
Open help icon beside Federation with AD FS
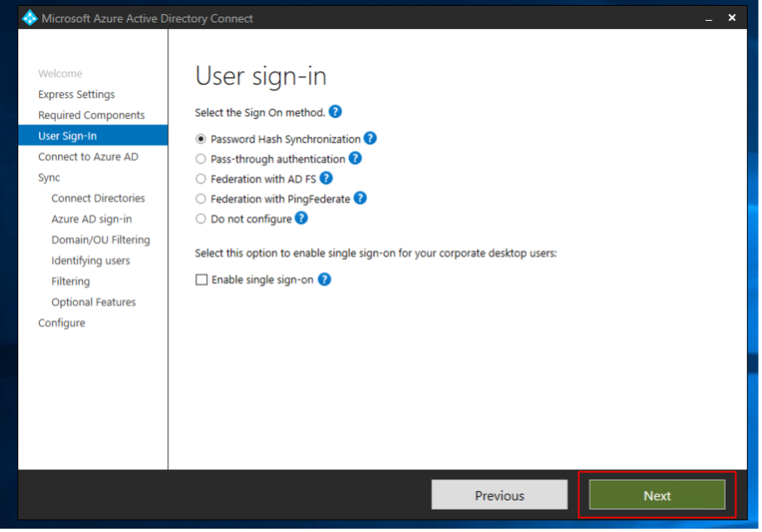[327, 179]
